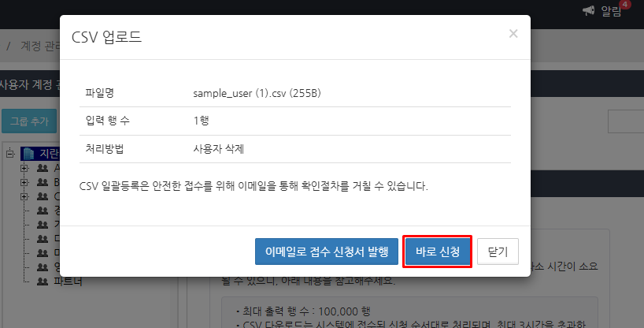Click the building icon of the root node
This screenshot has width=644, height=328.
tap(29, 154)
